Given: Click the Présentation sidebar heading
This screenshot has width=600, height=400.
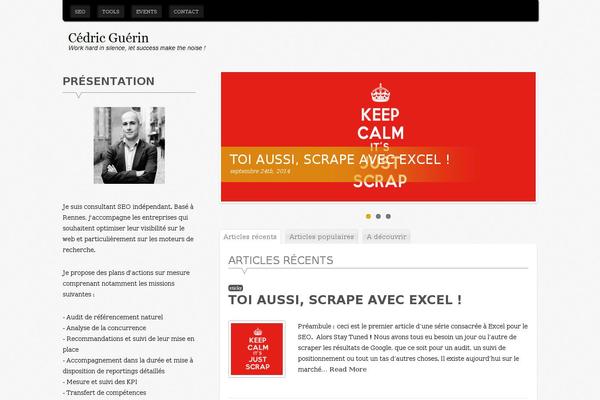Looking at the screenshot, I should tap(109, 81).
